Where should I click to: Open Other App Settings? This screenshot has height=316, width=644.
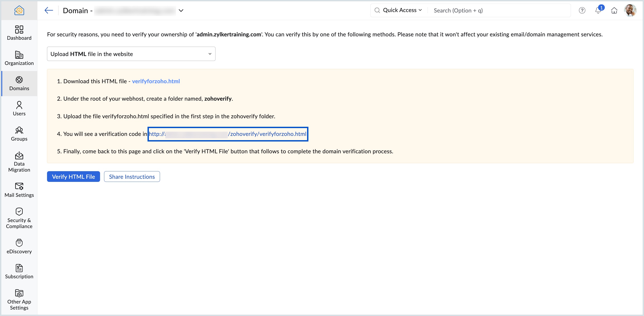pyautogui.click(x=19, y=299)
